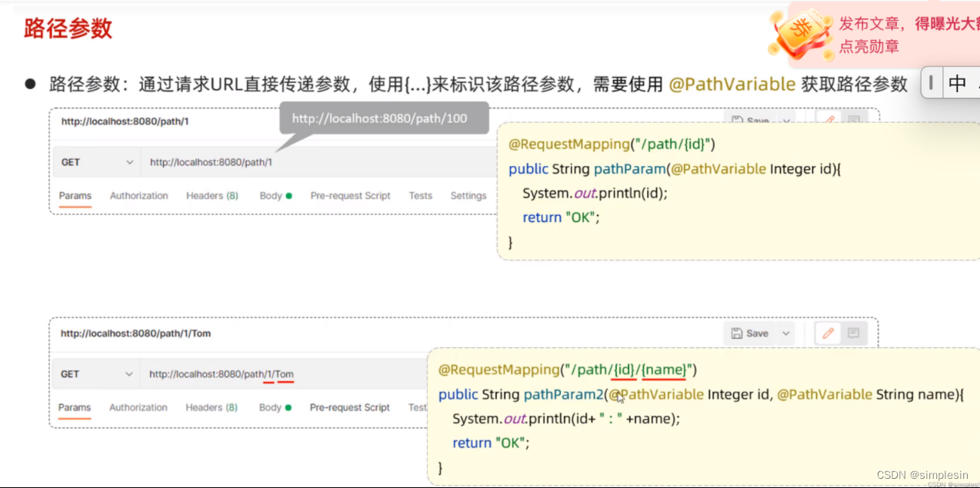
Task: Open the Save dropdown chevron on the bottom panel
Action: pos(785,333)
